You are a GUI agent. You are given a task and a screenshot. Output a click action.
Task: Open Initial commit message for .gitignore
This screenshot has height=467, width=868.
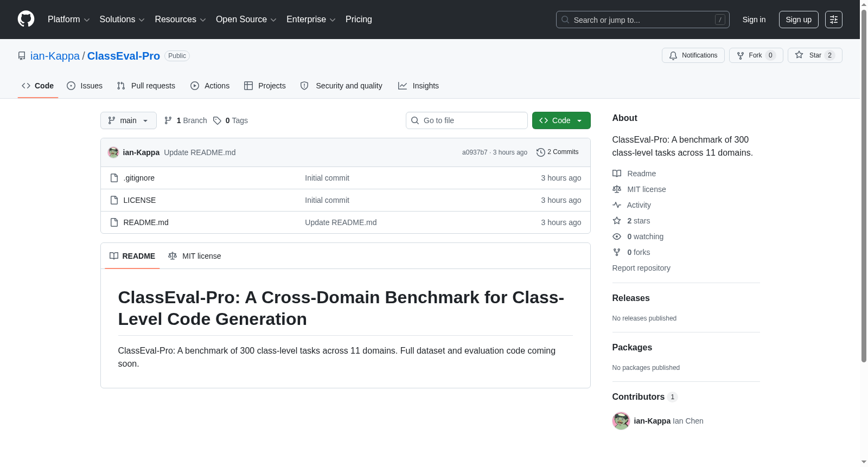(327, 178)
